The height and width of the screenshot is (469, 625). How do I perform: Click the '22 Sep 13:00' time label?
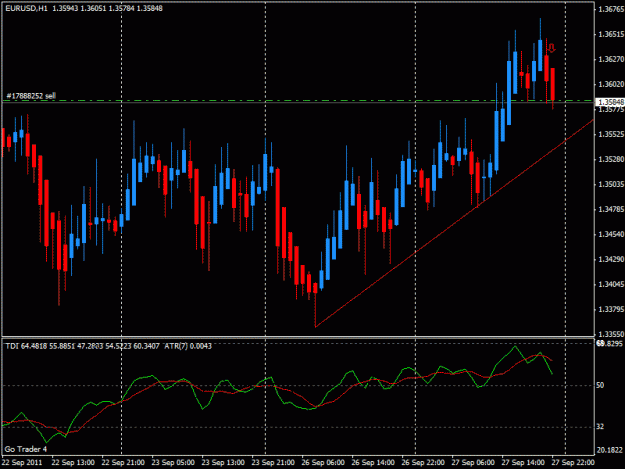(73, 463)
